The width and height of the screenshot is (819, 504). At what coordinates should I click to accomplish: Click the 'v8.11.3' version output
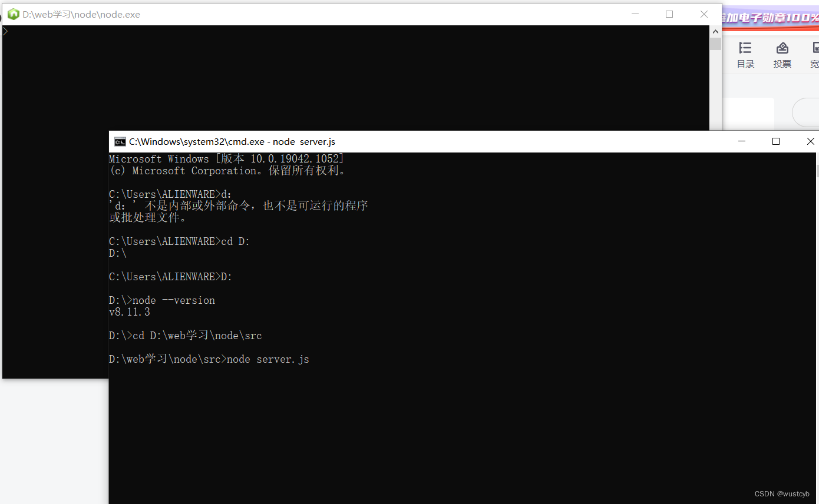point(130,312)
